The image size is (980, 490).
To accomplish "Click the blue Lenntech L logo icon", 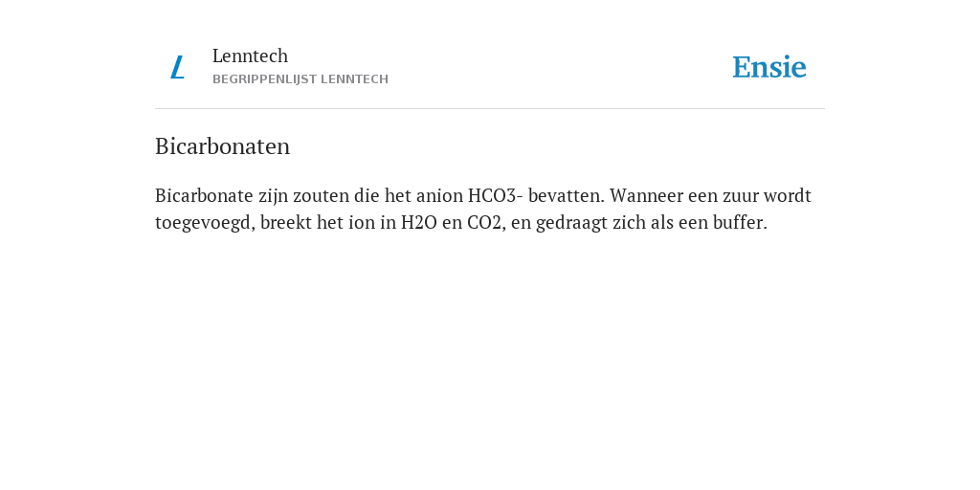I will [177, 67].
